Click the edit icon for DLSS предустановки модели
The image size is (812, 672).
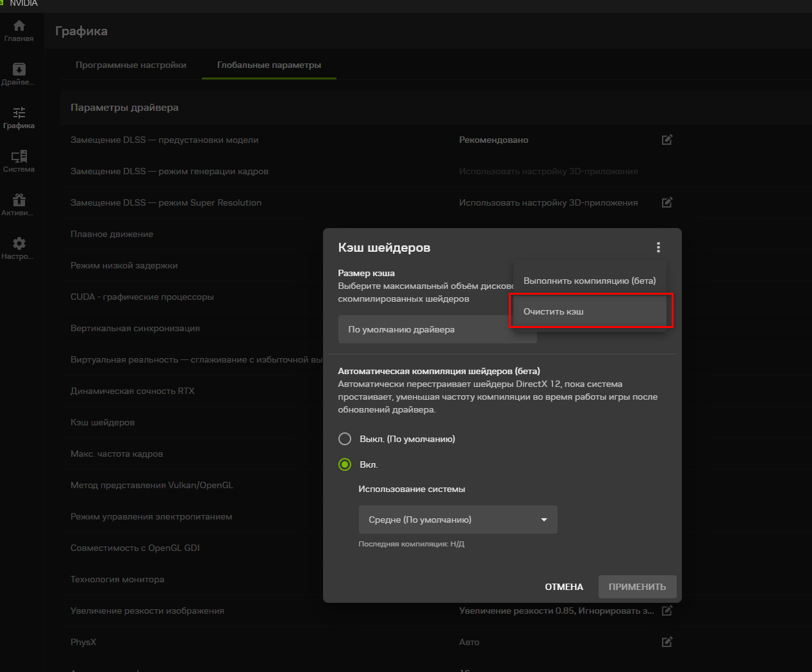tap(667, 140)
